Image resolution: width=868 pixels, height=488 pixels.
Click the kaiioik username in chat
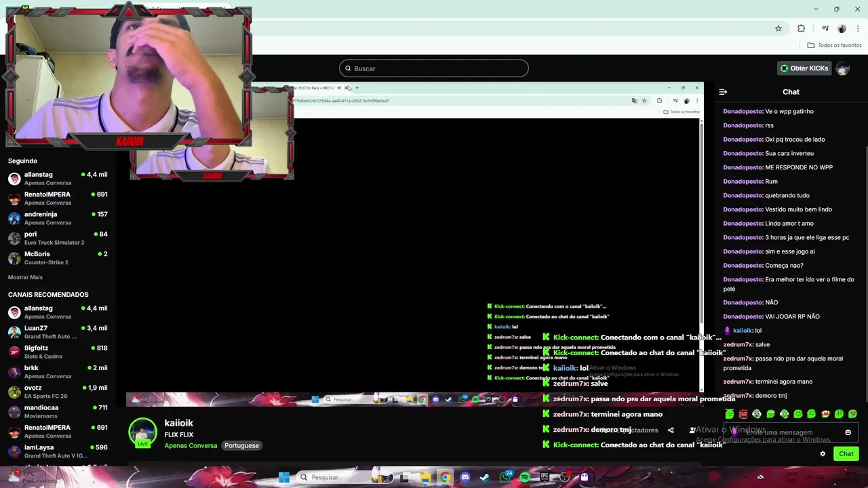click(x=743, y=331)
